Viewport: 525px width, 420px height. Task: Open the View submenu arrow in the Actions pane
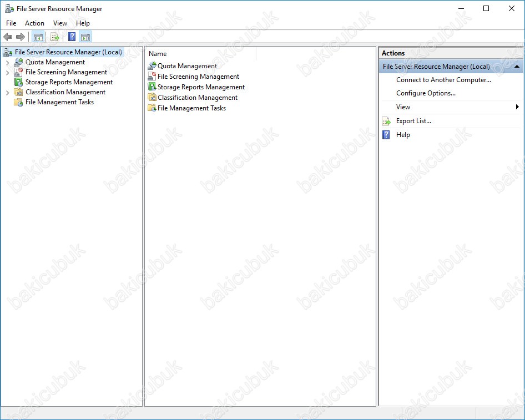(x=517, y=107)
